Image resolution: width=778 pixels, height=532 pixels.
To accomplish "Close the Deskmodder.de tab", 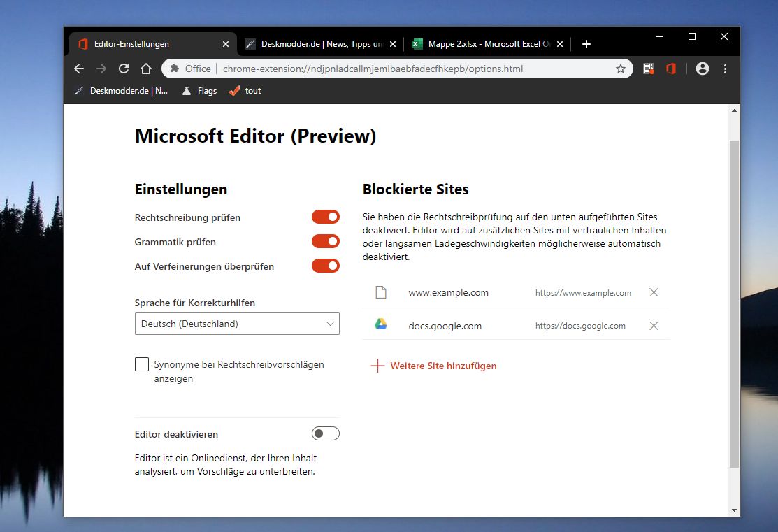I will (x=393, y=44).
